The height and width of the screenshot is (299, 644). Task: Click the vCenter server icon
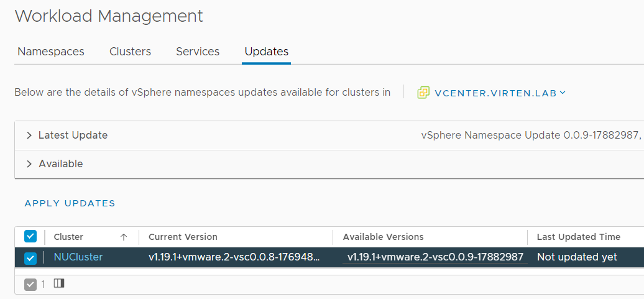click(423, 93)
